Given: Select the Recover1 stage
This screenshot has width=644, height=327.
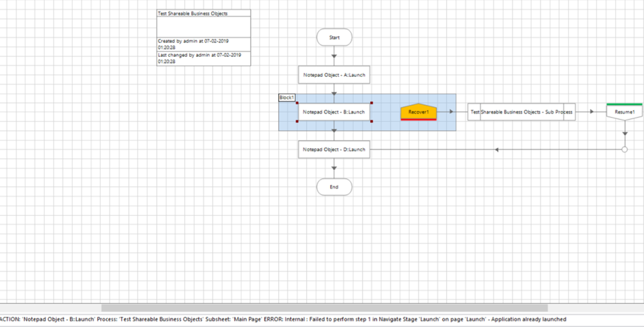Looking at the screenshot, I should coord(419,112).
